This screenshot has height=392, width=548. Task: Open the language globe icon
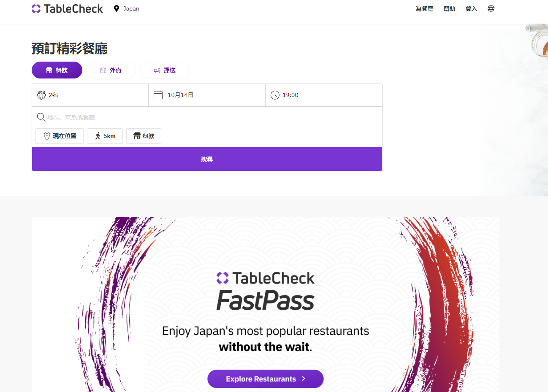point(491,8)
